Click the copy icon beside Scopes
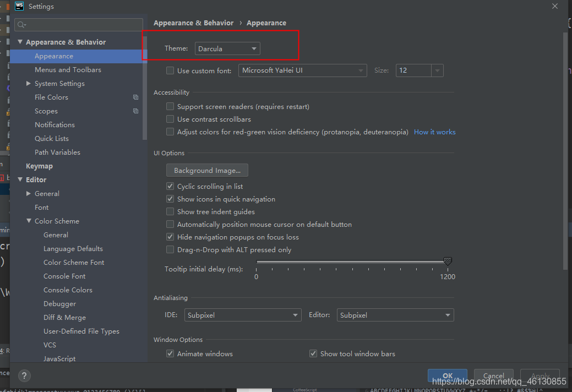The width and height of the screenshot is (572, 392). click(135, 111)
